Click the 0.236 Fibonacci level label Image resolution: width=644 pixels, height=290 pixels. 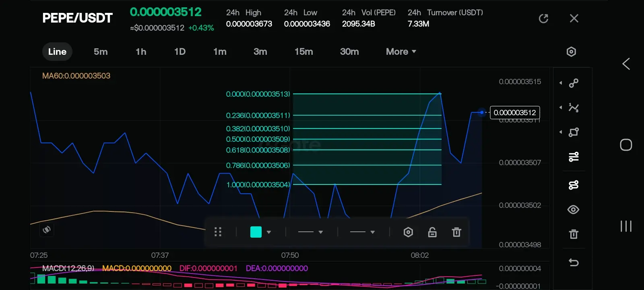tap(258, 115)
